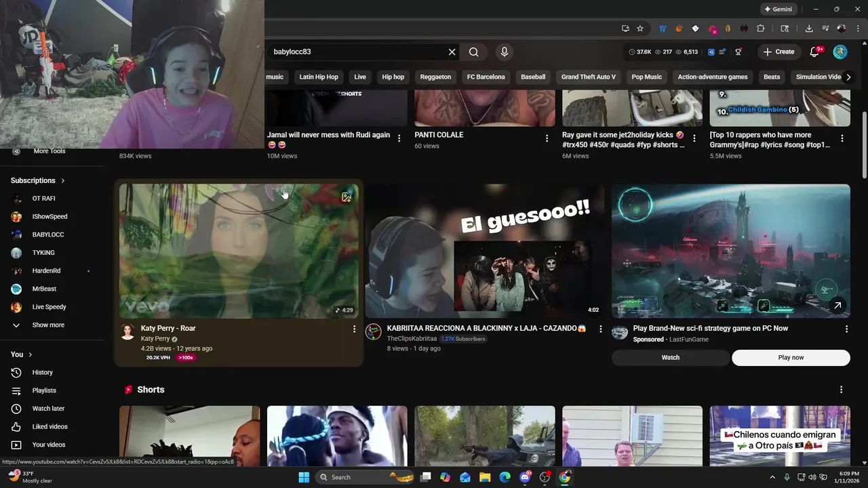The image size is (868, 488).
Task: Click Play now on sponsored game
Action: [791, 358]
